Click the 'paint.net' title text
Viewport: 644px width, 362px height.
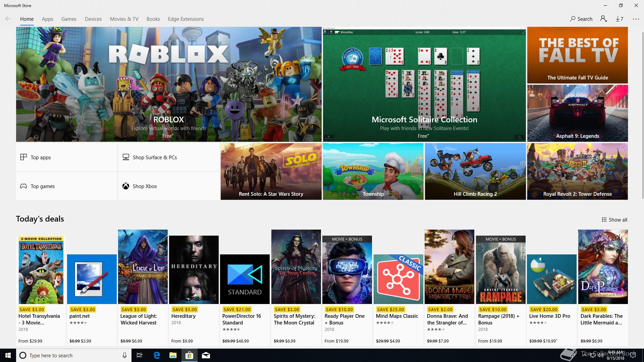(x=79, y=316)
